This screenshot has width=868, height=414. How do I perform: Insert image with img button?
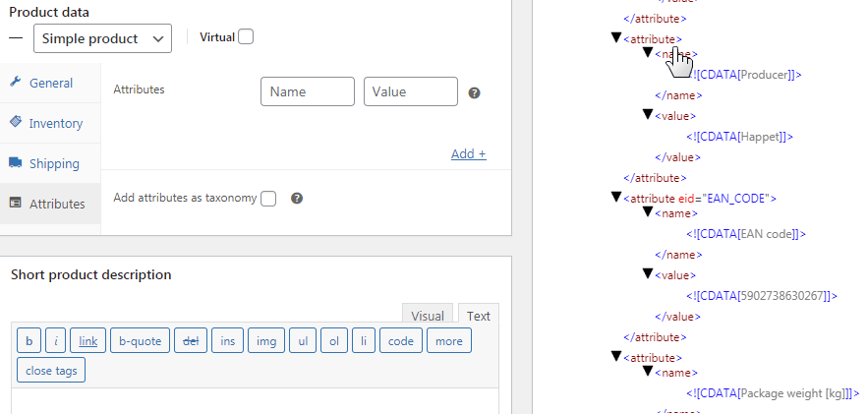click(x=265, y=341)
